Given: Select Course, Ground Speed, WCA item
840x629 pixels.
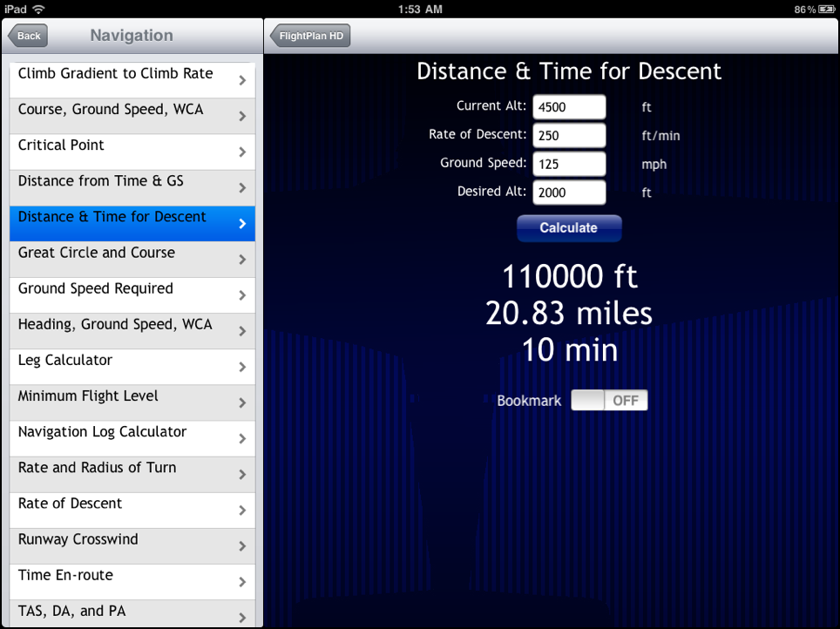Looking at the screenshot, I should tap(131, 115).
